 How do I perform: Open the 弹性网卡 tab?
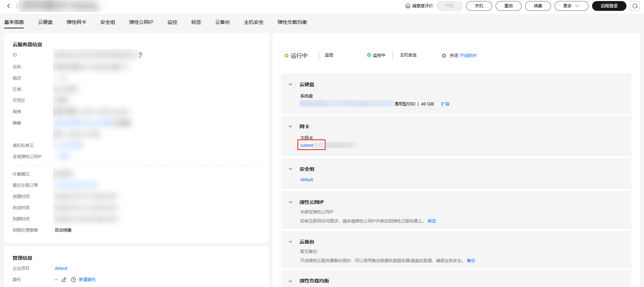click(x=76, y=22)
